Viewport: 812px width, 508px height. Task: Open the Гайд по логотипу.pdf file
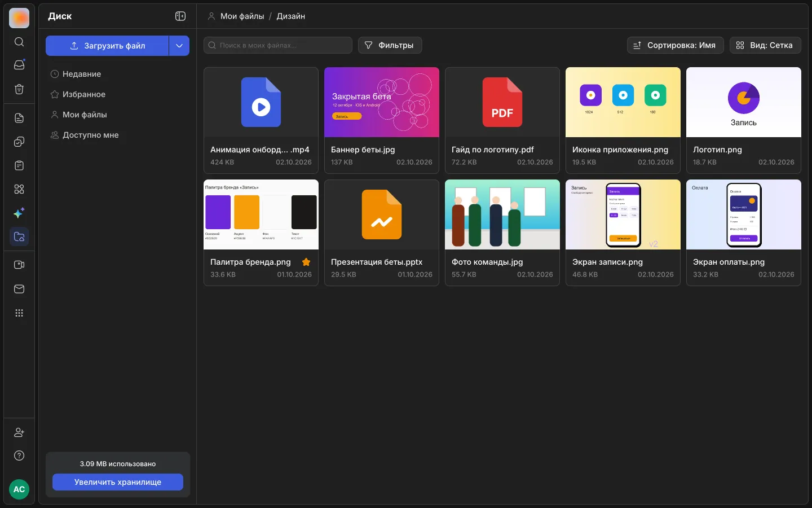click(502, 120)
